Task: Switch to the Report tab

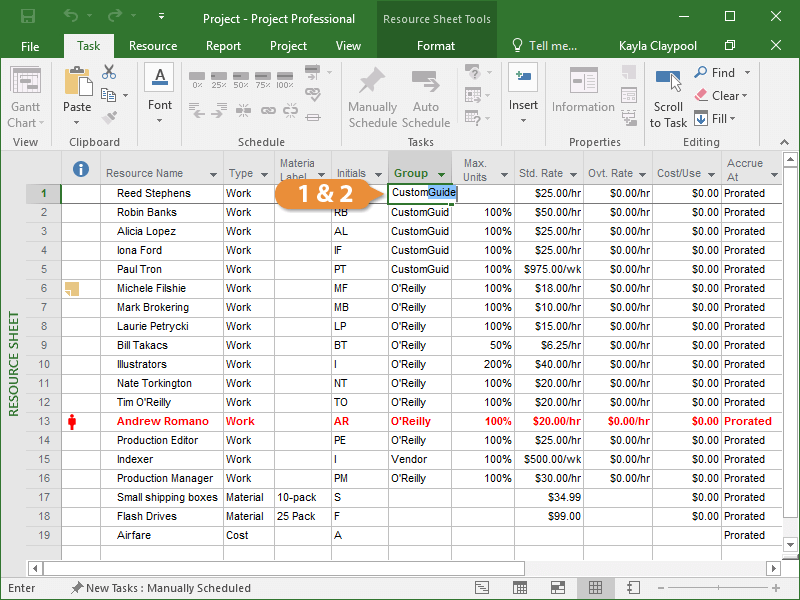Action: (x=223, y=46)
